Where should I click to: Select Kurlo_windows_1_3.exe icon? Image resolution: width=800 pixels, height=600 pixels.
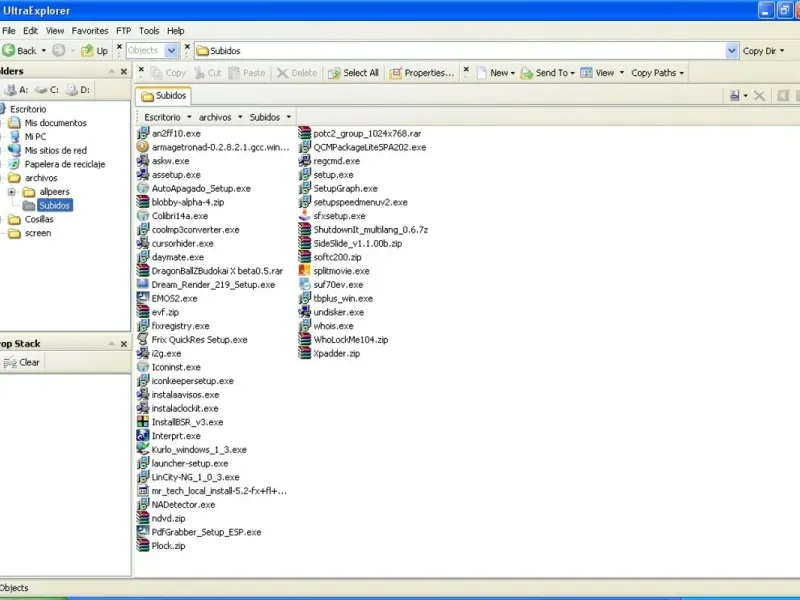coord(143,449)
